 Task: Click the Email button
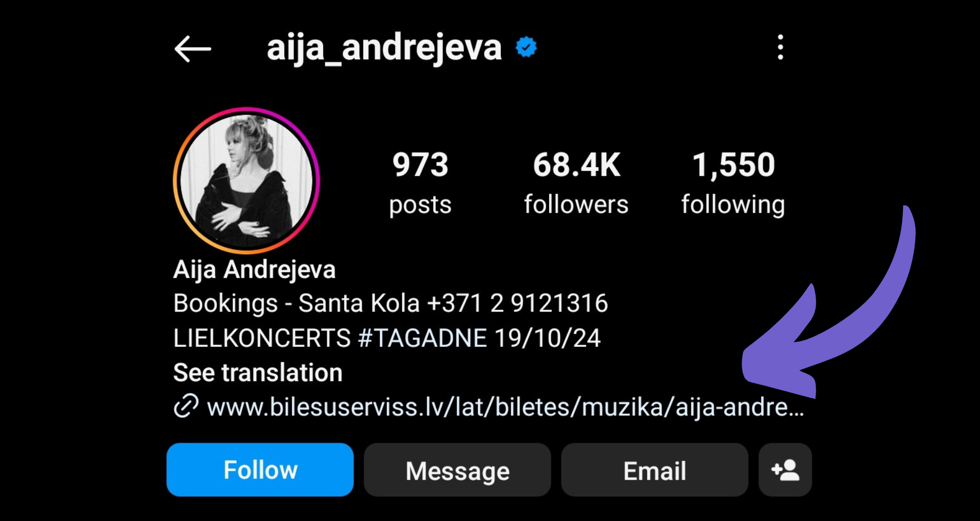(654, 470)
